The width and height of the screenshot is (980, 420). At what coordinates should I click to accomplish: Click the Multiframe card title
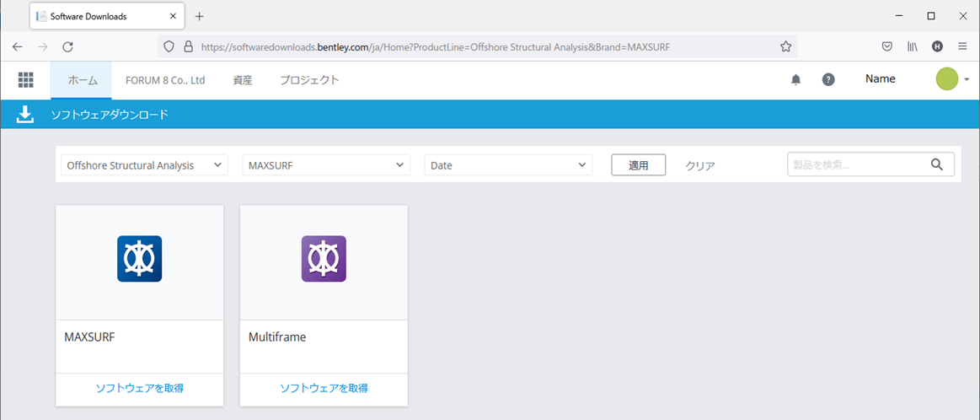click(x=277, y=337)
